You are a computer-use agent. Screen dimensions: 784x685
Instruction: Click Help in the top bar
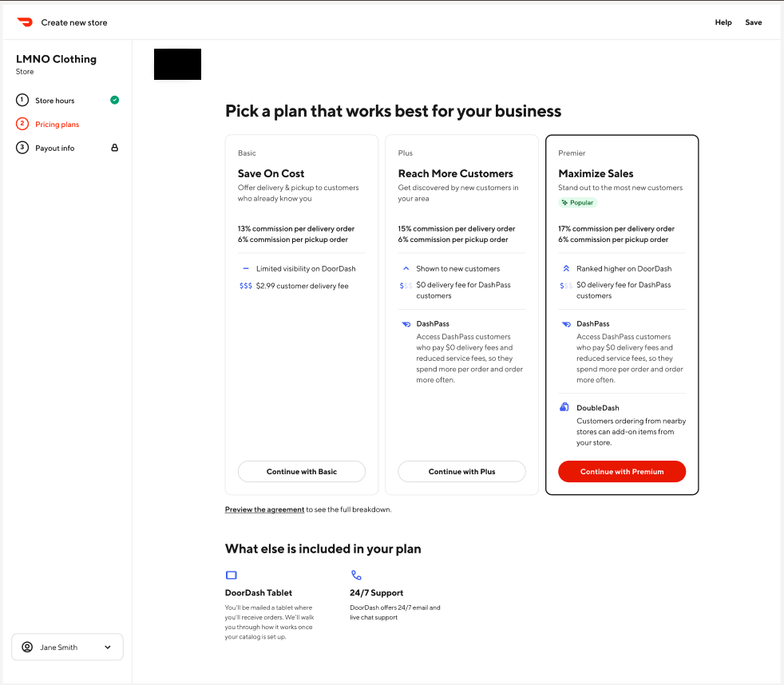(723, 22)
